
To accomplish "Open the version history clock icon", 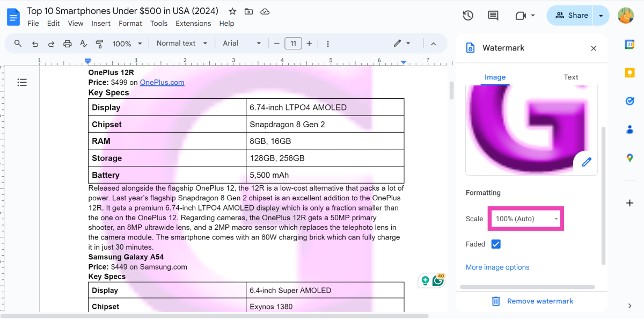I will tap(468, 16).
